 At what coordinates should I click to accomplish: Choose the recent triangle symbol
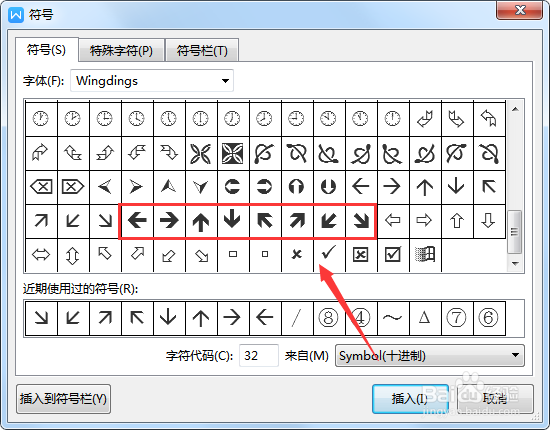(x=425, y=318)
